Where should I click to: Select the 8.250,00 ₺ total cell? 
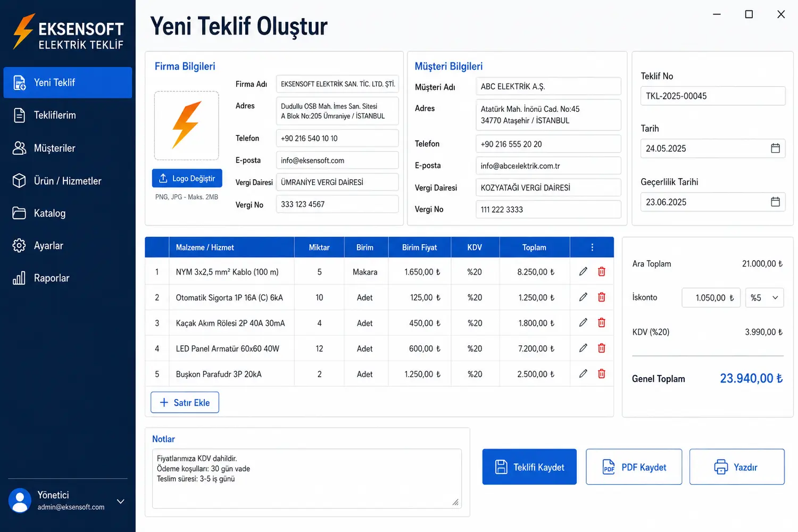point(536,272)
